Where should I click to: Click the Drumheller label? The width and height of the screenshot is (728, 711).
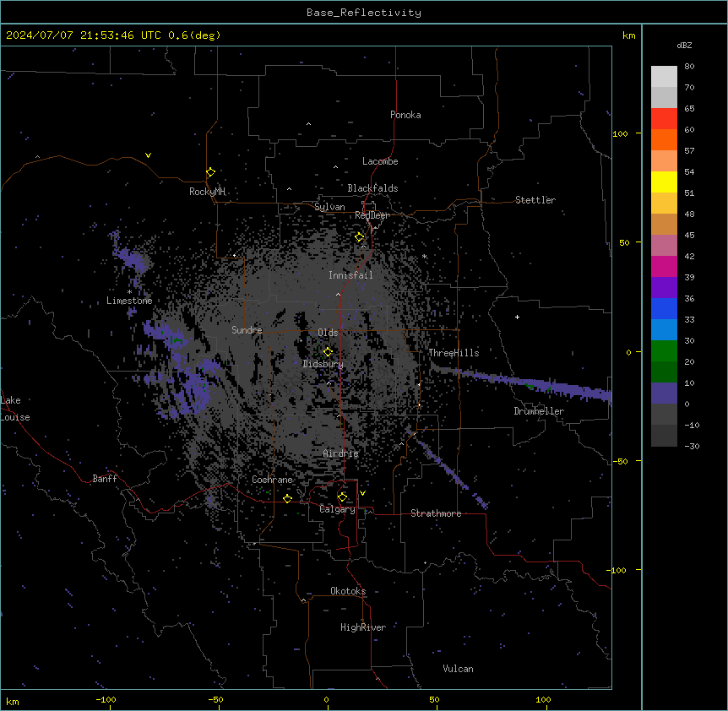539,411
